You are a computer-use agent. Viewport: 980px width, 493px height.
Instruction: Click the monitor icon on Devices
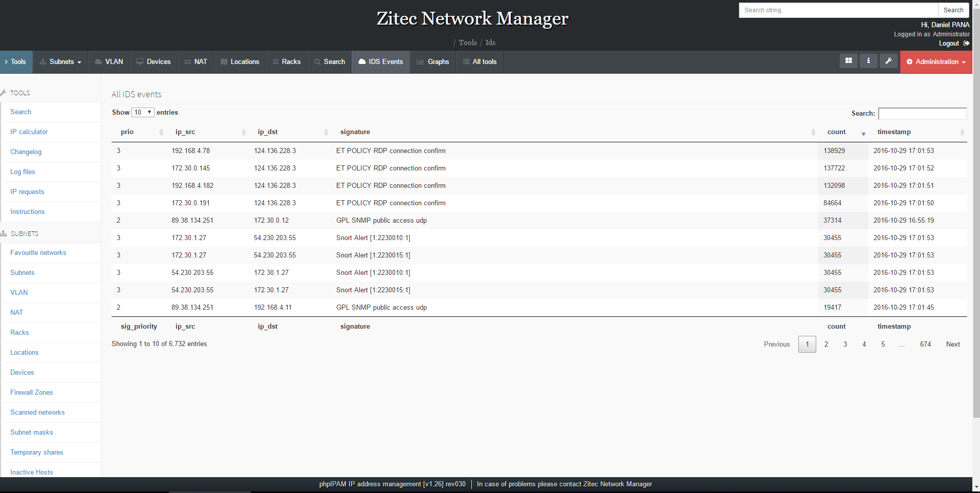coord(140,62)
